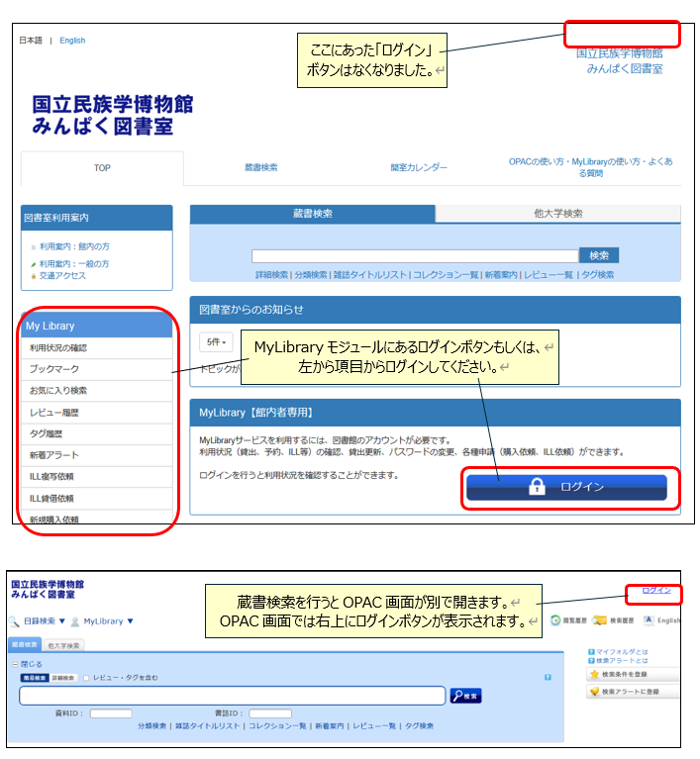This screenshot has width=700, height=759.
Task: Click the search alert registration icon
Action: (x=595, y=691)
